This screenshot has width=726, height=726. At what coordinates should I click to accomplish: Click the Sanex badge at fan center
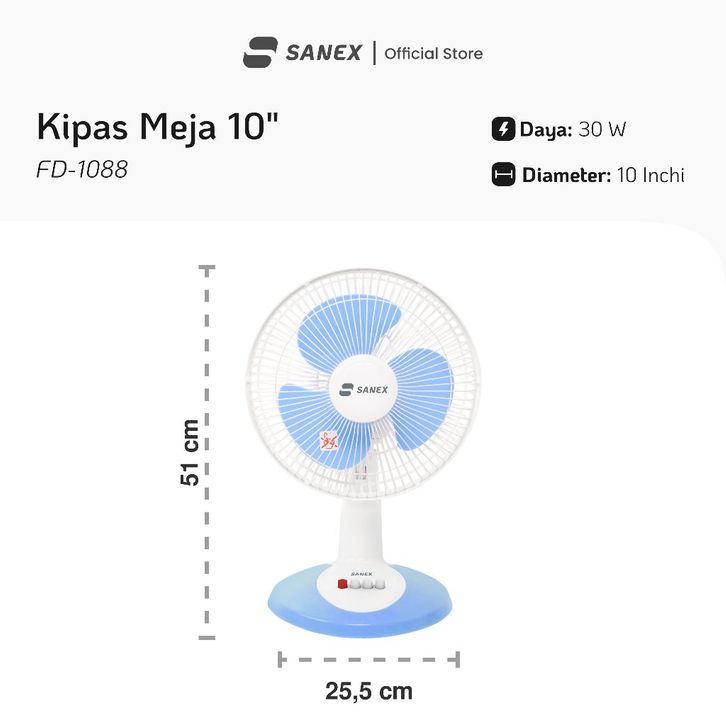(364, 389)
